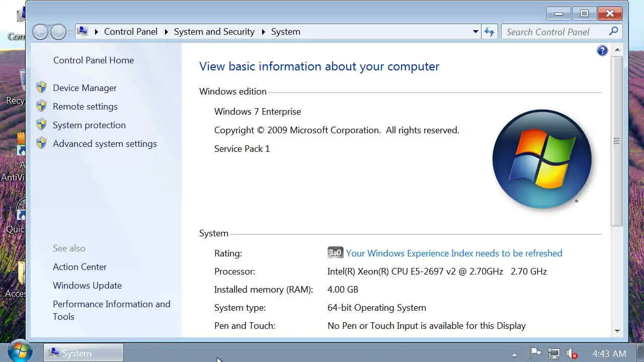The width and height of the screenshot is (644, 362).
Task: Open the help question mark icon
Action: coord(602,50)
